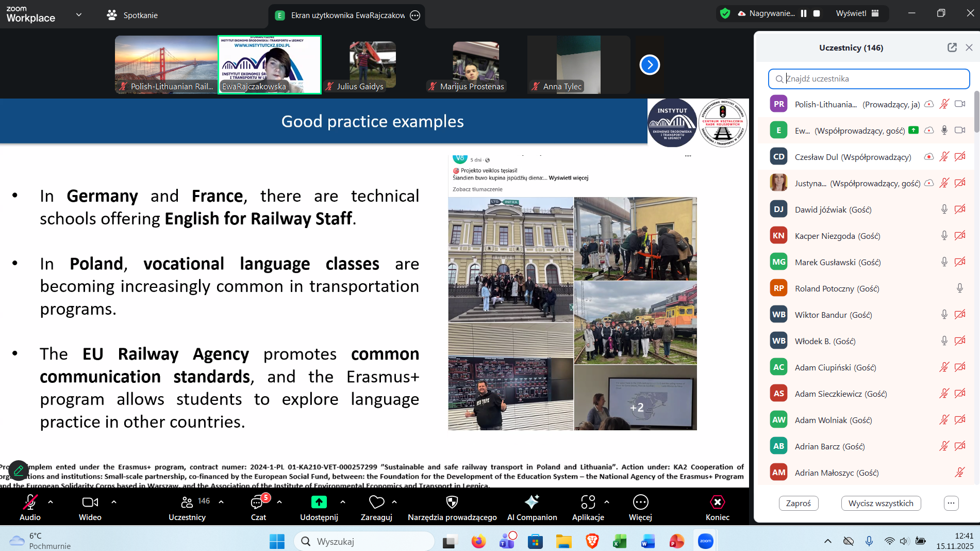The image size is (980, 551).
Task: Click the green annotation pencil icon
Action: pyautogui.click(x=19, y=470)
